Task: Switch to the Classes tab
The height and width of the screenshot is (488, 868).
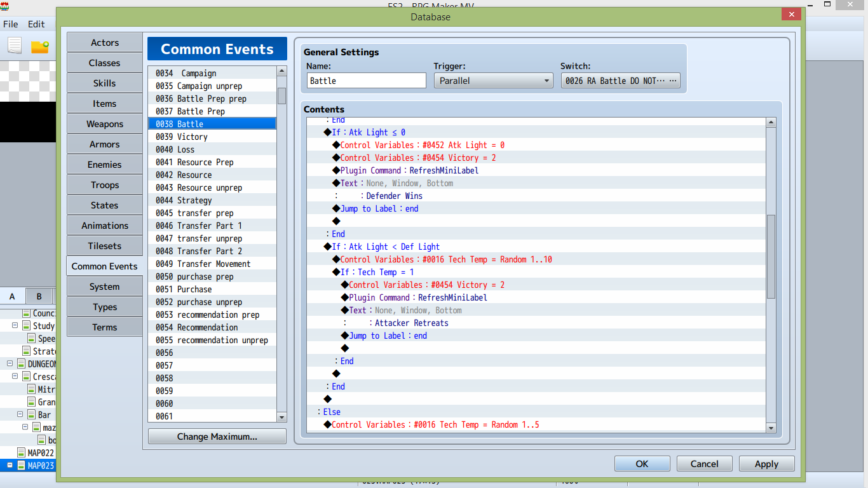Action: click(x=105, y=63)
